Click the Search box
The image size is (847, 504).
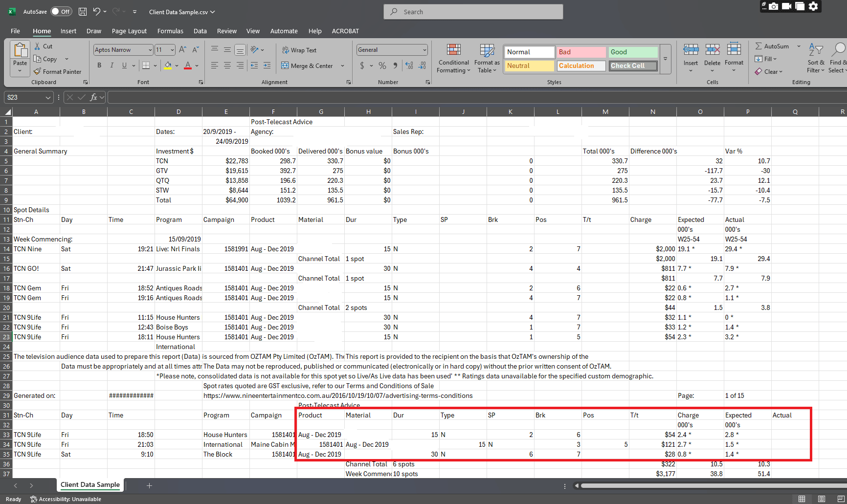[x=473, y=12]
